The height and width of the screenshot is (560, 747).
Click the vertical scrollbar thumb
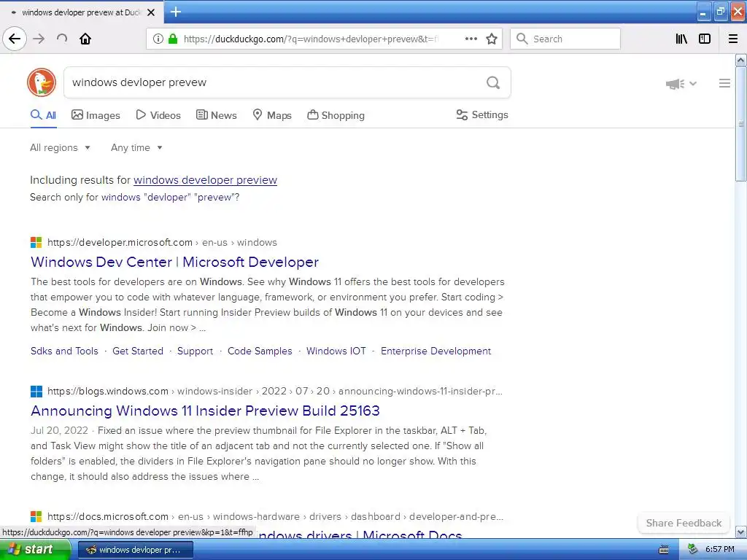[x=740, y=124]
